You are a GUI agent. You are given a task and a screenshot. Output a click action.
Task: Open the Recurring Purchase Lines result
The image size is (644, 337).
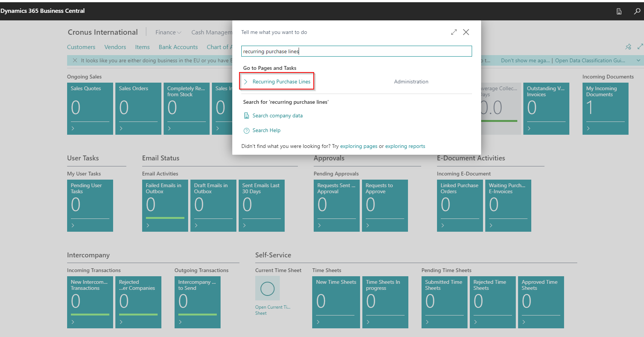(281, 82)
